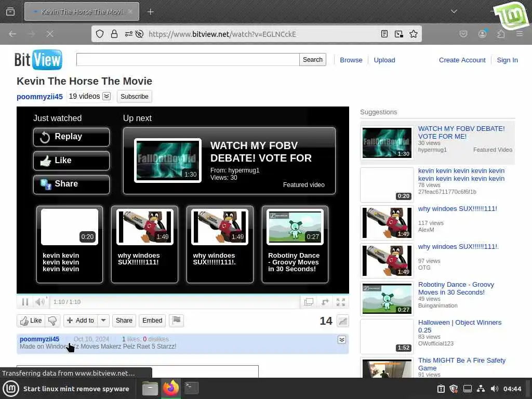Go back to previous page

[x=12, y=34]
